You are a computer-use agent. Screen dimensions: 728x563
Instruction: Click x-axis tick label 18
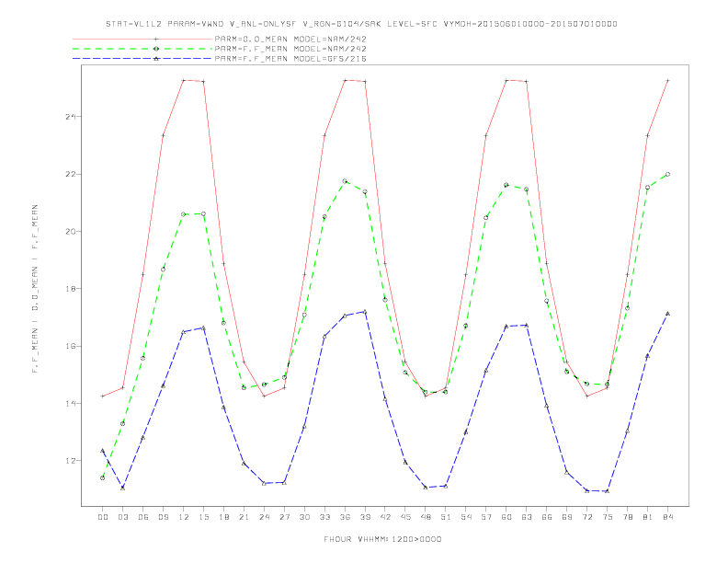223,517
